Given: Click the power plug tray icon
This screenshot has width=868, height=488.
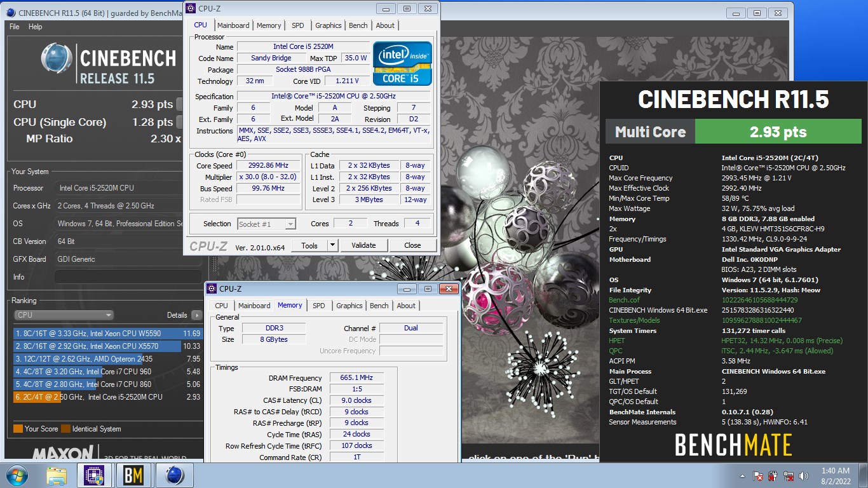Looking at the screenshot, I should click(x=773, y=476).
